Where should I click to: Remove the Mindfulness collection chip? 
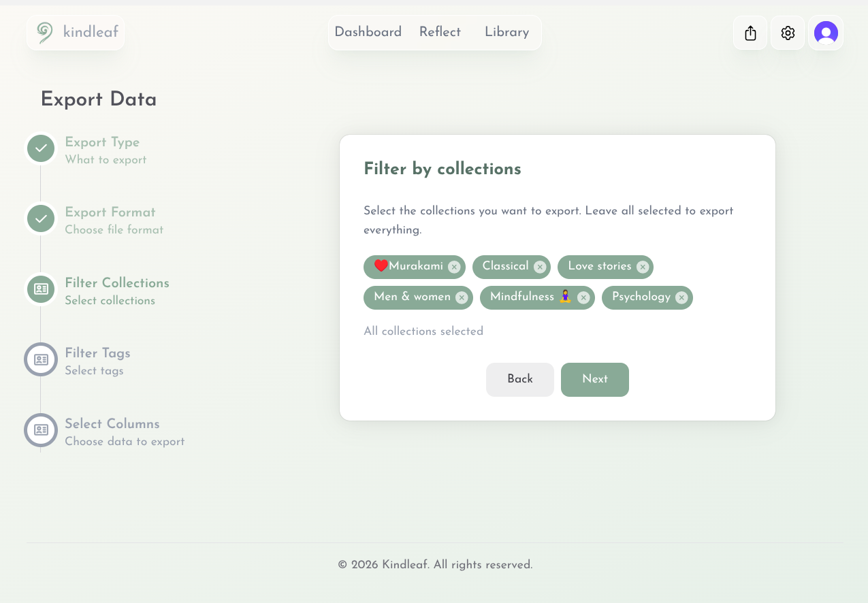pyautogui.click(x=583, y=297)
